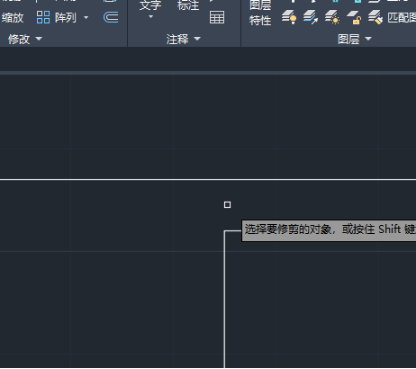Turn all layers on with bulb icon
This screenshot has width=416, height=369.
point(289,17)
